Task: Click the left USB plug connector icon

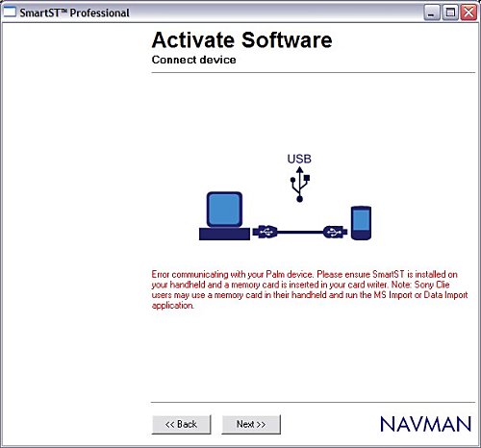Action: pyautogui.click(x=265, y=232)
